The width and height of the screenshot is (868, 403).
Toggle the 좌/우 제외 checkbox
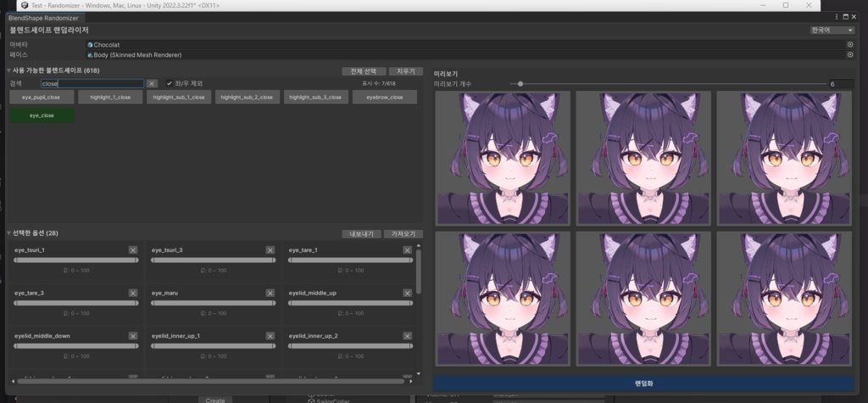click(170, 84)
